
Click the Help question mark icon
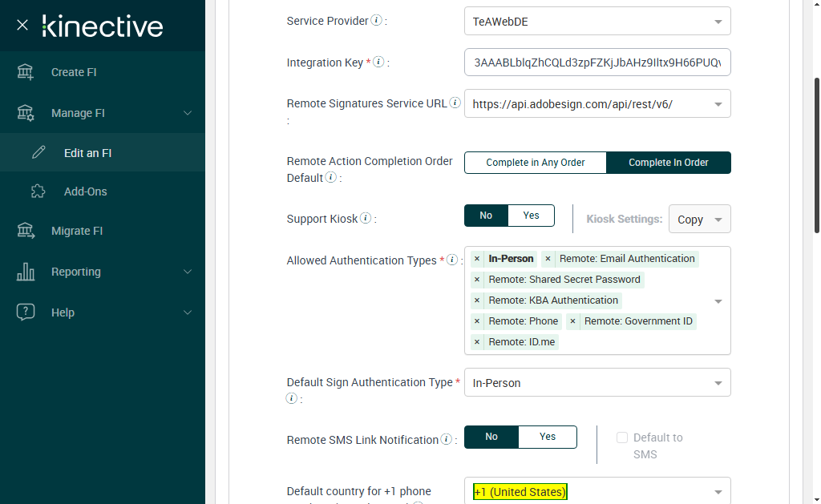(x=26, y=312)
